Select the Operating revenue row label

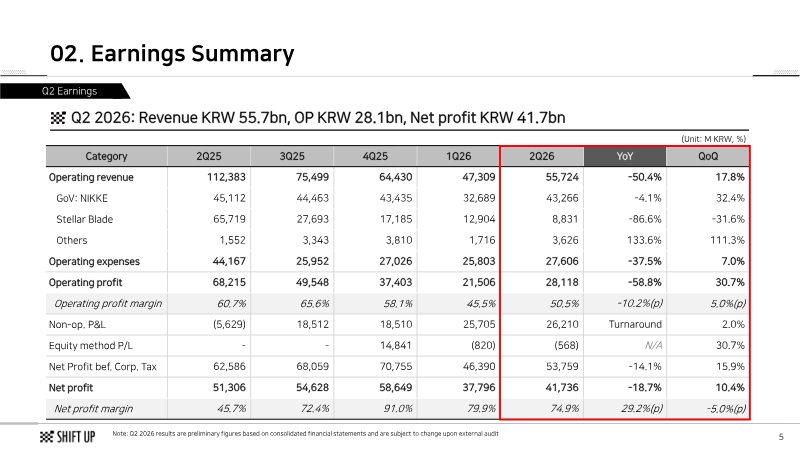point(91,177)
